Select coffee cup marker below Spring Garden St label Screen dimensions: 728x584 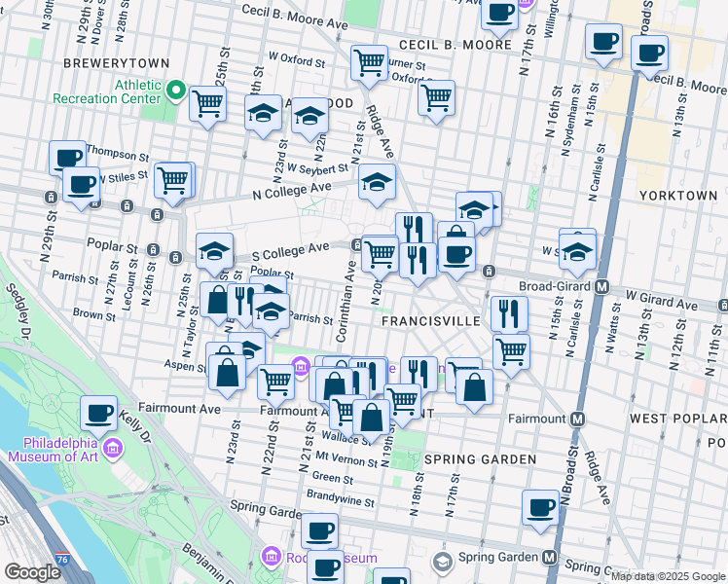(320, 531)
